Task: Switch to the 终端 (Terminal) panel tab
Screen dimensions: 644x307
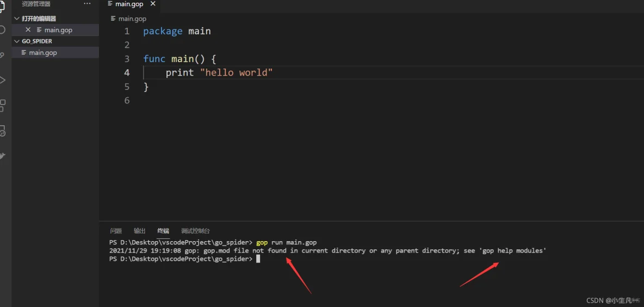Action: coord(163,231)
